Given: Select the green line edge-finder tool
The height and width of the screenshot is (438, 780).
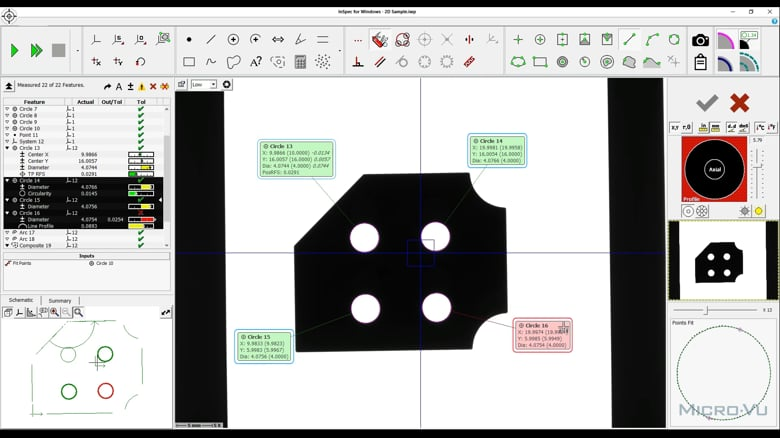Looking at the screenshot, I should tap(629, 39).
